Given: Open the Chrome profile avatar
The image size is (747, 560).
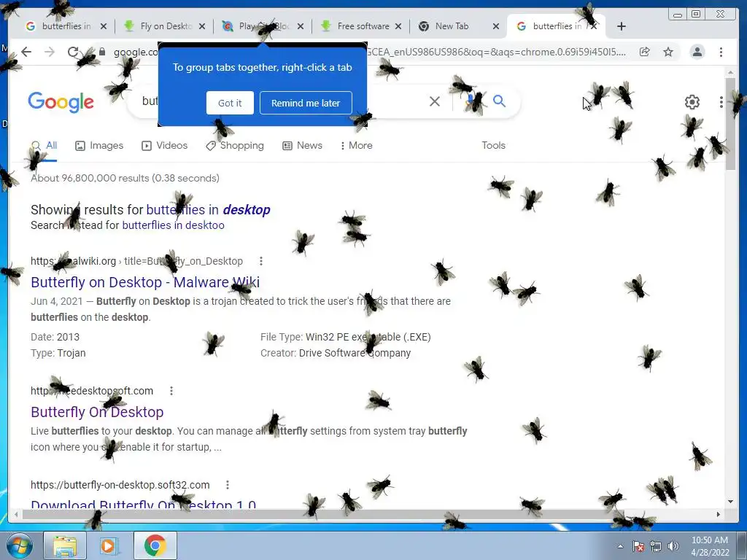Looking at the screenshot, I should 697,52.
